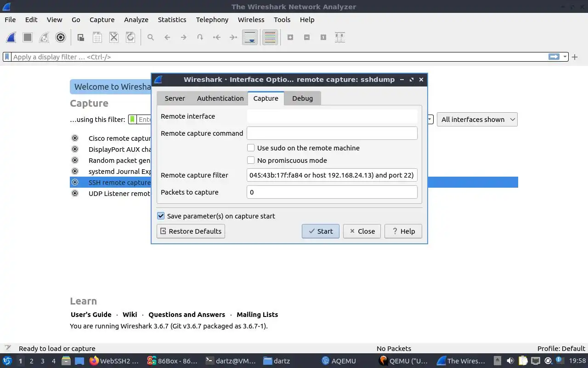
Task: Open the Telephony menu
Action: click(x=212, y=20)
